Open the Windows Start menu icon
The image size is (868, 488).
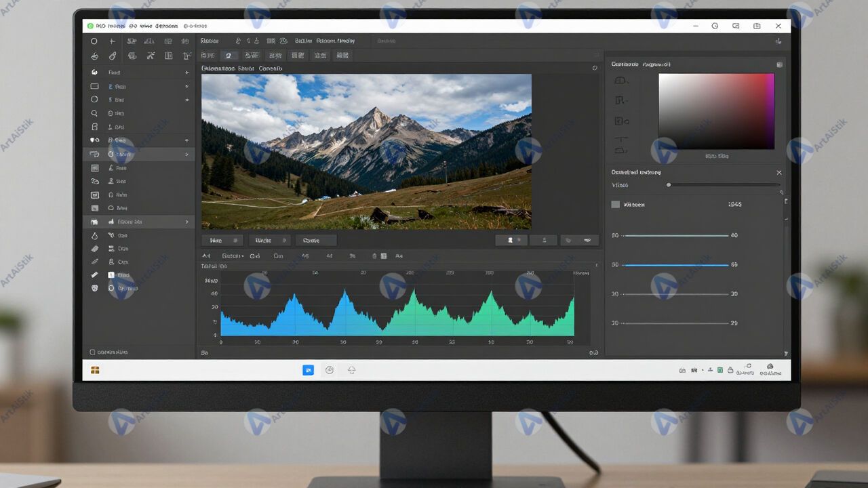[x=95, y=370]
